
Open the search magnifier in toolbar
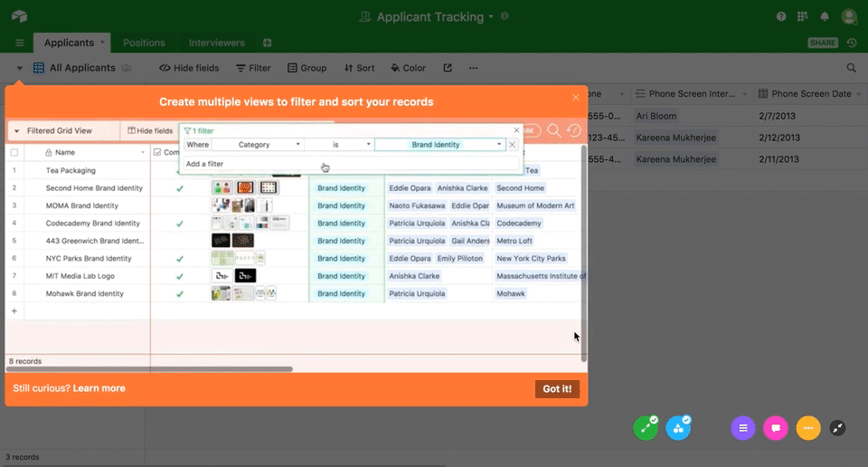(x=851, y=68)
